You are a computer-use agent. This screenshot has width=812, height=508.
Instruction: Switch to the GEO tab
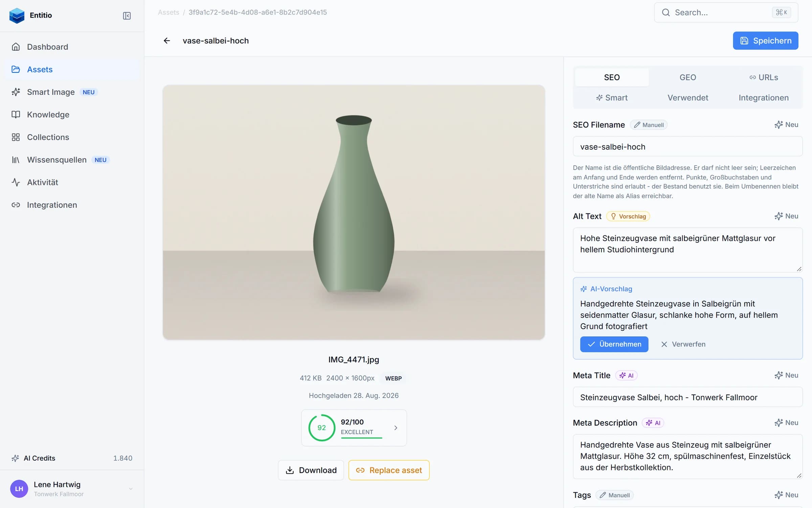pyautogui.click(x=688, y=78)
